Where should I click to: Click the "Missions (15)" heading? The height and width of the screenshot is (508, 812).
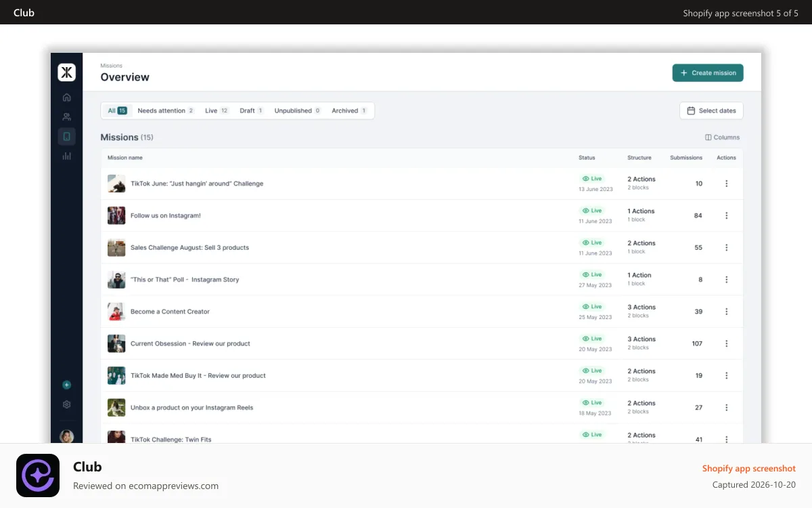pos(127,137)
